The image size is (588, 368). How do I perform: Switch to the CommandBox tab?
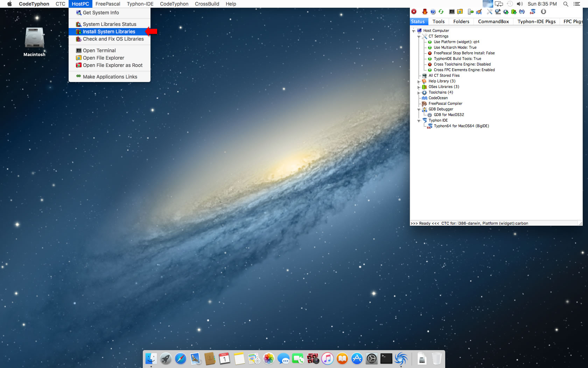click(493, 21)
